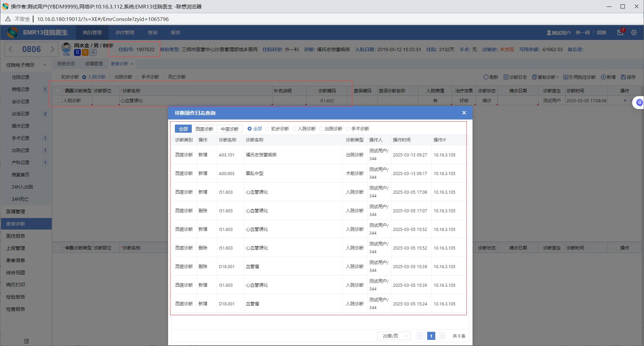Open the 查询 top menu
644x346 pixels.
153,33
